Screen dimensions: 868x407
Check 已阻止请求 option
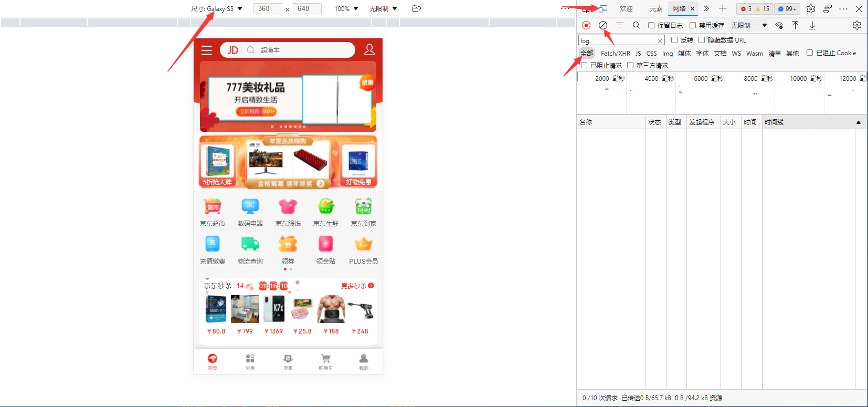pos(584,65)
